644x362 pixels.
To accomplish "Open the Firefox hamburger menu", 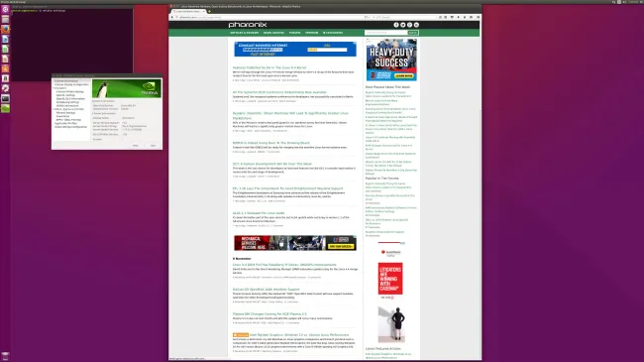I will 478,17.
